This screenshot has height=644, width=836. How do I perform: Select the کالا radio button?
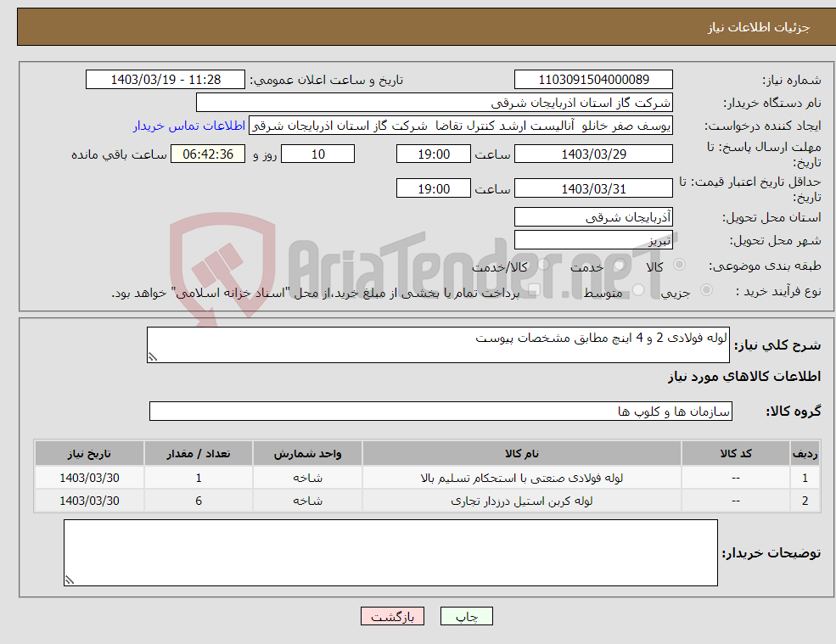click(679, 265)
